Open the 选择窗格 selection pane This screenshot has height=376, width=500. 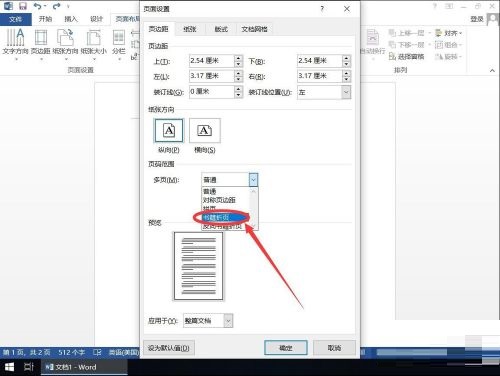(407, 57)
